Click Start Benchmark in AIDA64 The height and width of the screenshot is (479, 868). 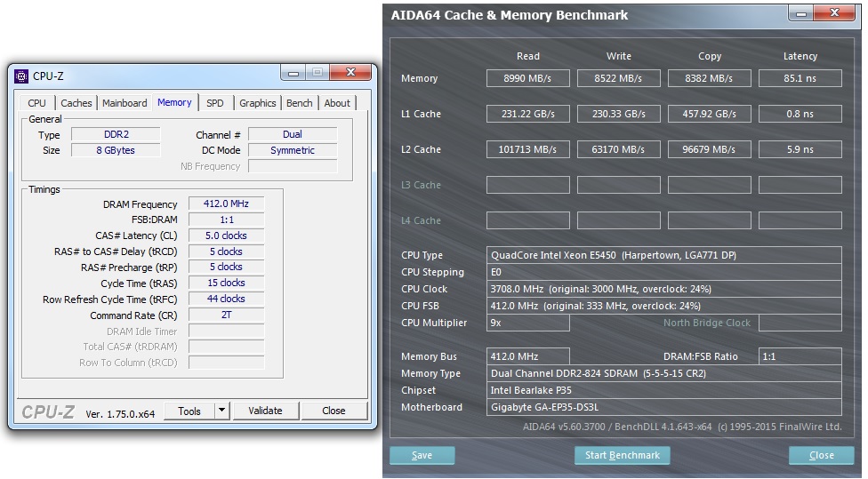[x=623, y=455]
